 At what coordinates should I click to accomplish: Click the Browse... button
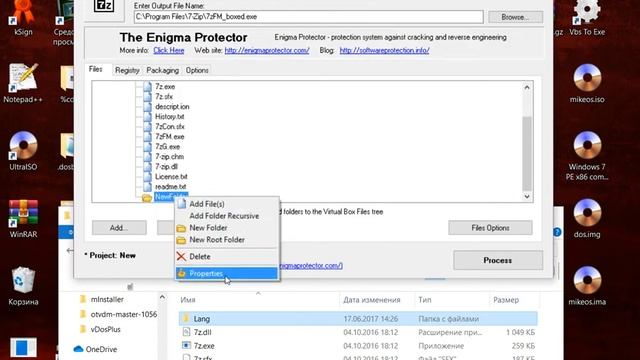click(x=516, y=17)
